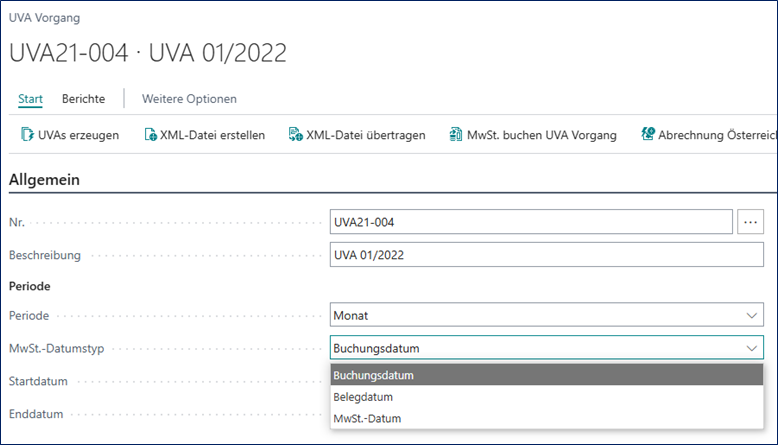This screenshot has height=445, width=778.
Task: Run XML-Datei erstellen action
Action: pyautogui.click(x=212, y=135)
